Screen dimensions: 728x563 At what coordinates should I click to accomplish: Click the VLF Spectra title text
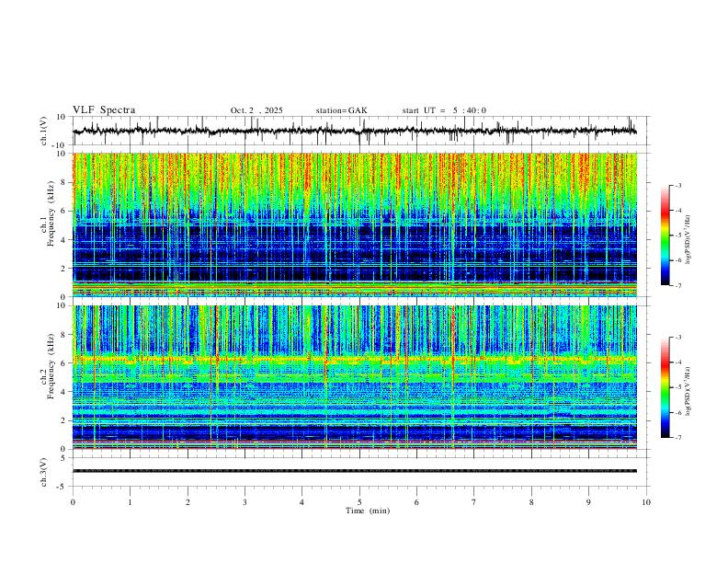104,110
